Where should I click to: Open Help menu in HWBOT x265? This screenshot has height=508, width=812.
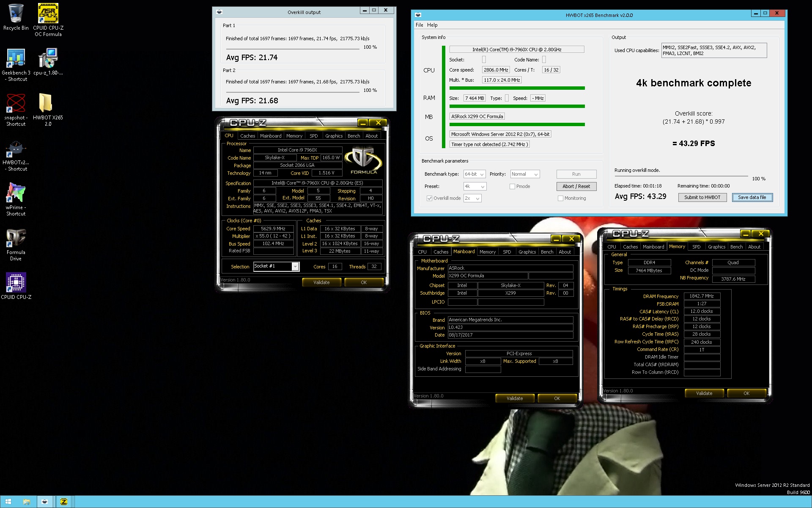click(432, 25)
